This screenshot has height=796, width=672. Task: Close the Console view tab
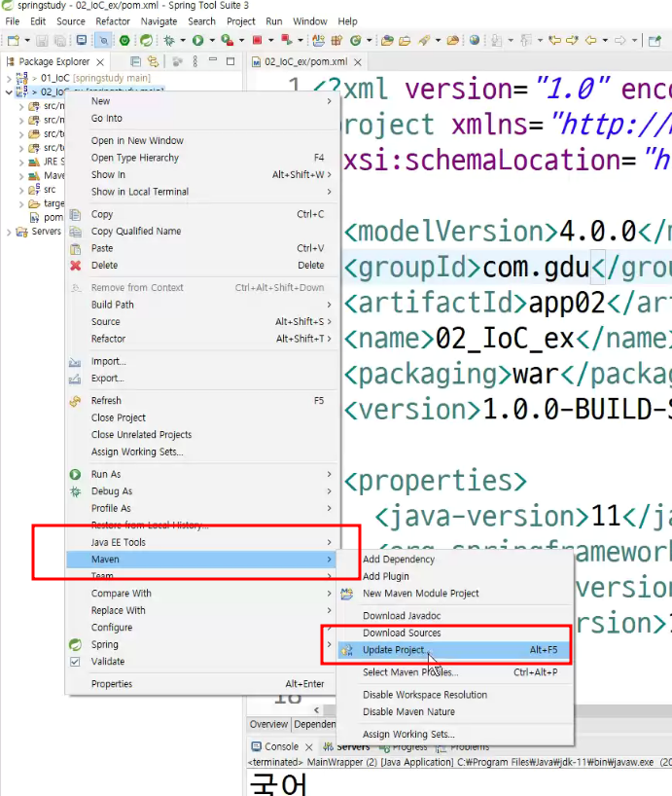[x=309, y=747]
